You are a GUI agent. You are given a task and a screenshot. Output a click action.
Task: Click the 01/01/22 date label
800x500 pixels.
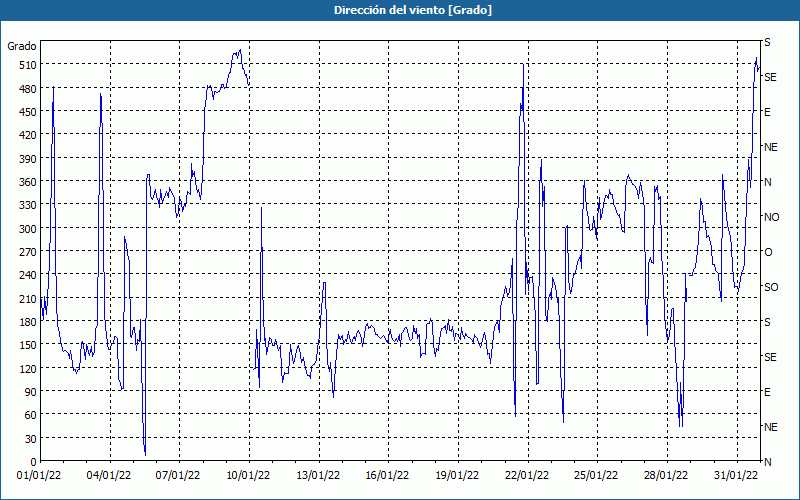(x=39, y=476)
